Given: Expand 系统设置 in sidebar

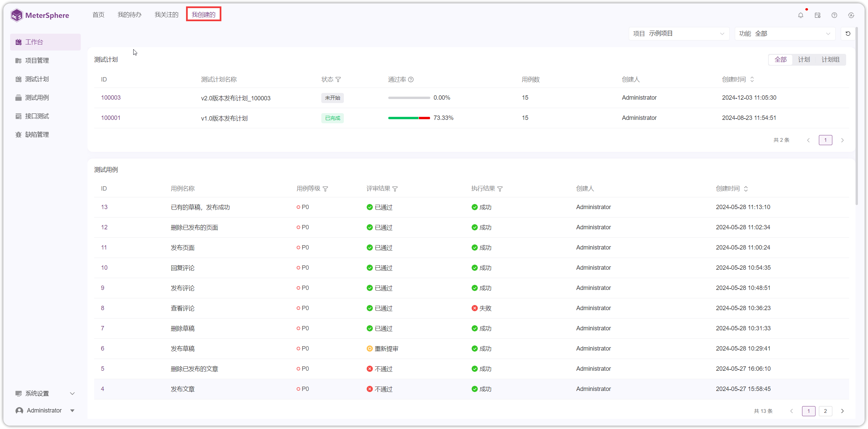Looking at the screenshot, I should click(45, 393).
